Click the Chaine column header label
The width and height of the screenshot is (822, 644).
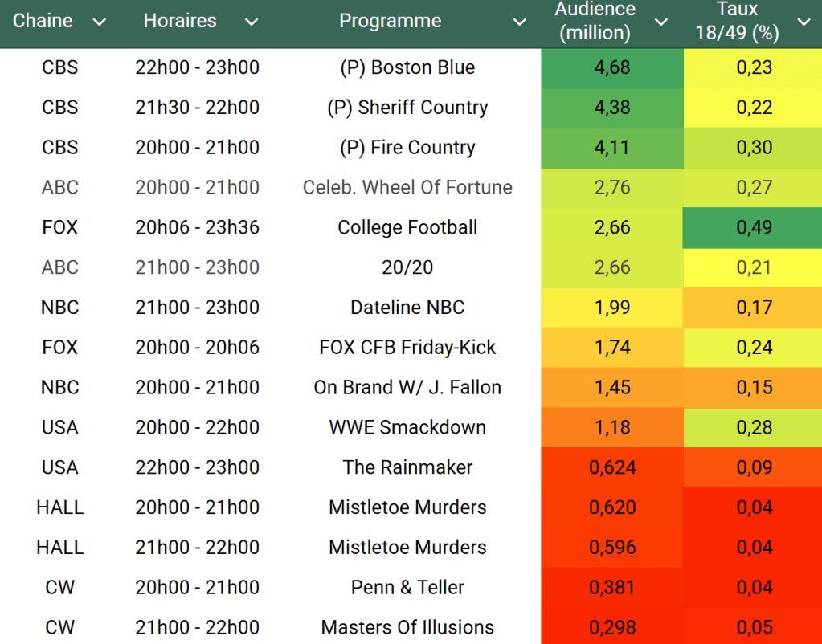click(x=43, y=21)
